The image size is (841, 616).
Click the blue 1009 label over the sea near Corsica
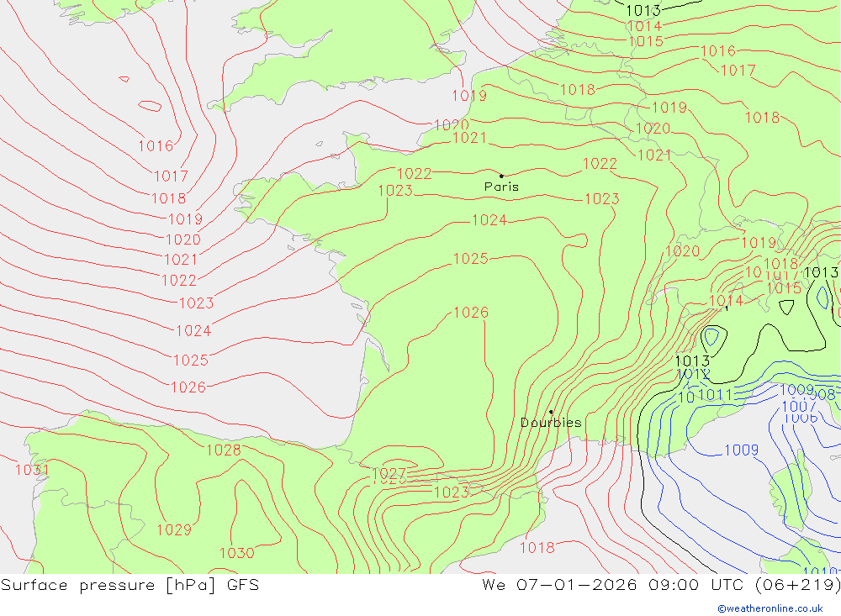click(741, 450)
